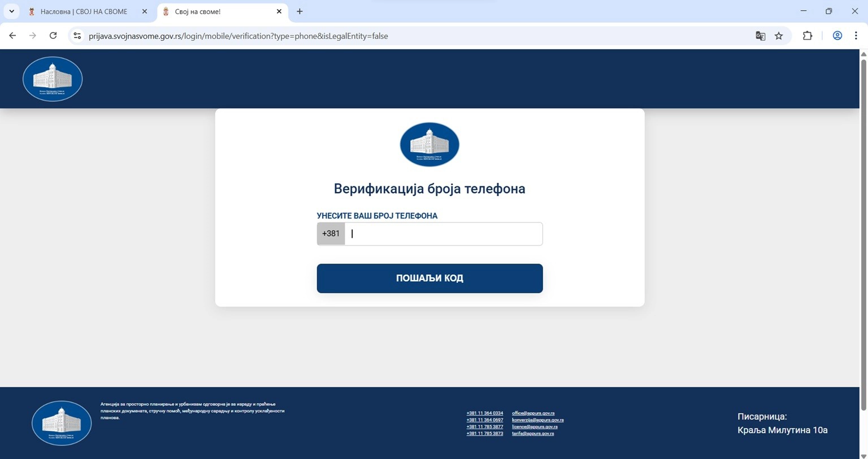Open the tarifa@appurs.gov.rs email link
868x459 pixels.
tap(533, 434)
